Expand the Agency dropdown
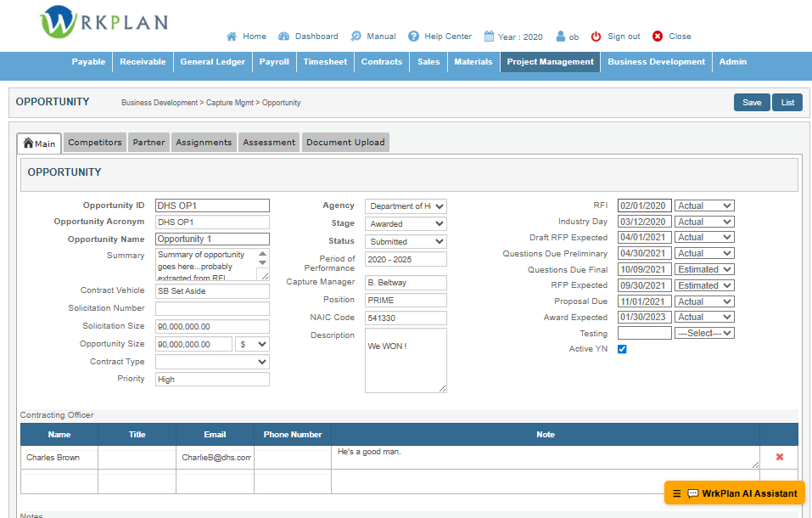 (x=406, y=206)
